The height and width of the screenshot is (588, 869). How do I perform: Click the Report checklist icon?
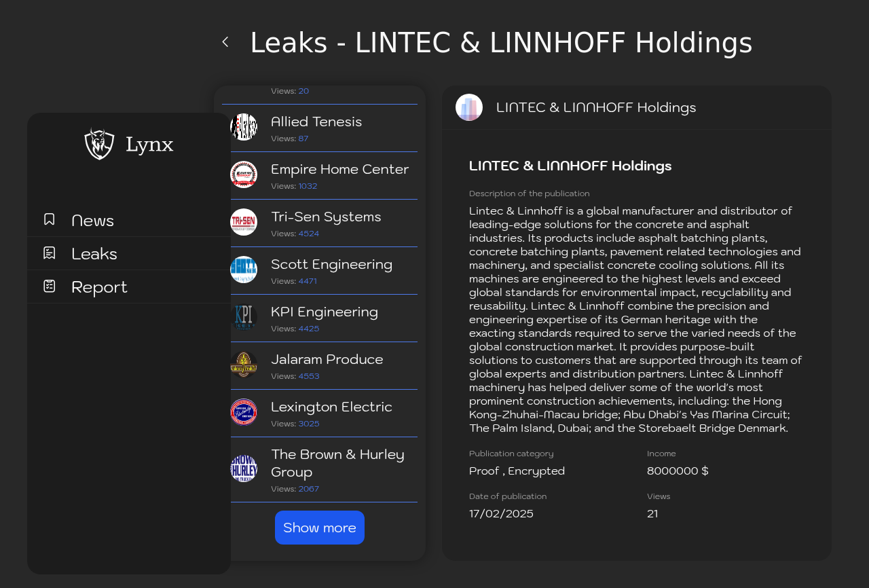pos(50,286)
